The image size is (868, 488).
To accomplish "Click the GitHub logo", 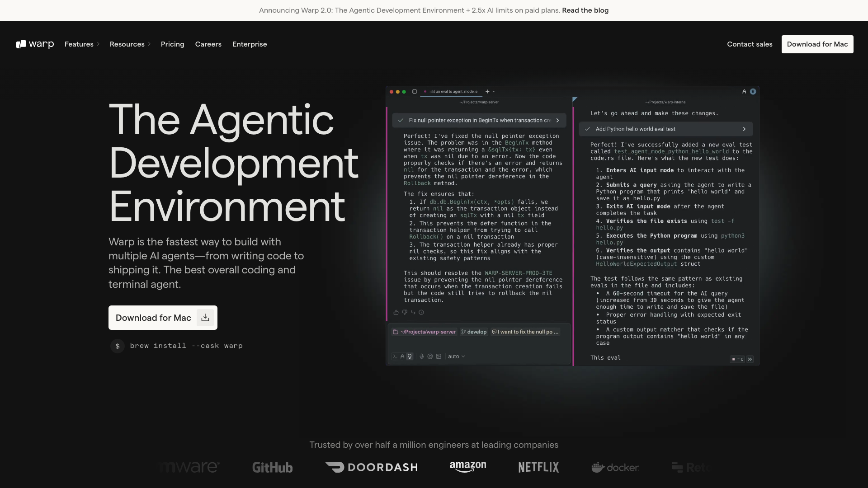I will [x=273, y=467].
